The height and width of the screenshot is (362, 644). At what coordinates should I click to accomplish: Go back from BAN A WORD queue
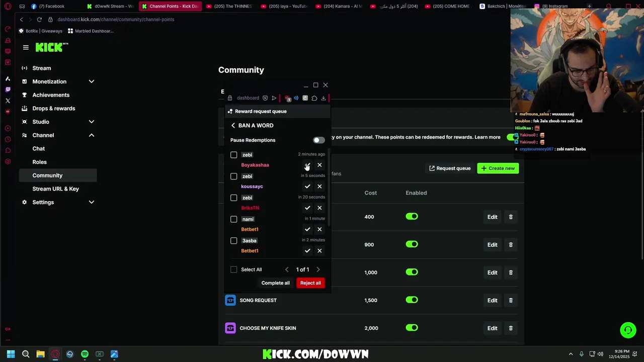233,125
